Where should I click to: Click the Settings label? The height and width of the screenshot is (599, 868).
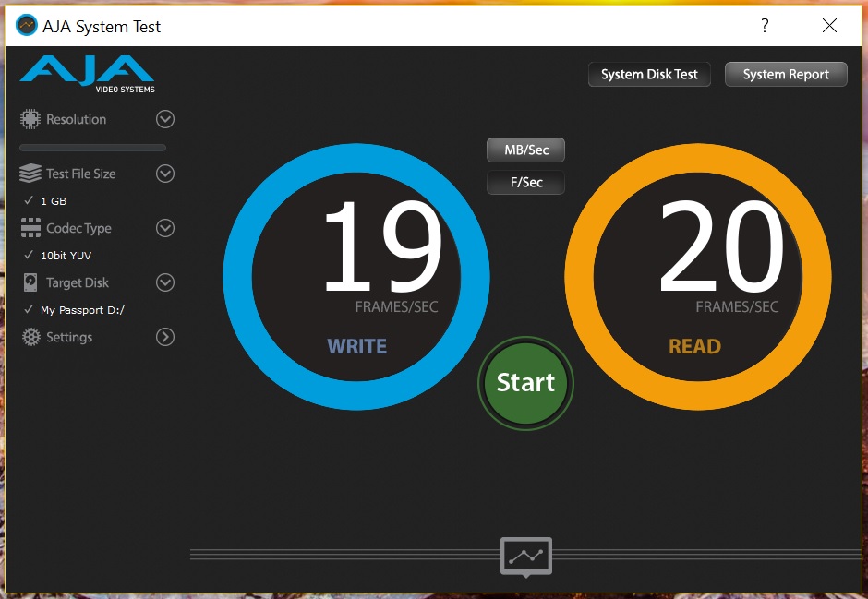(69, 337)
